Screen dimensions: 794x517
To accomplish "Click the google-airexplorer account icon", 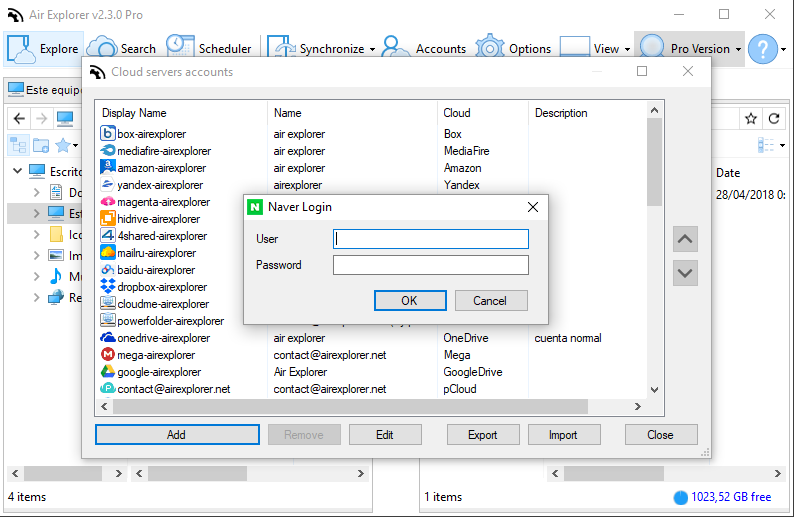I will [x=107, y=372].
